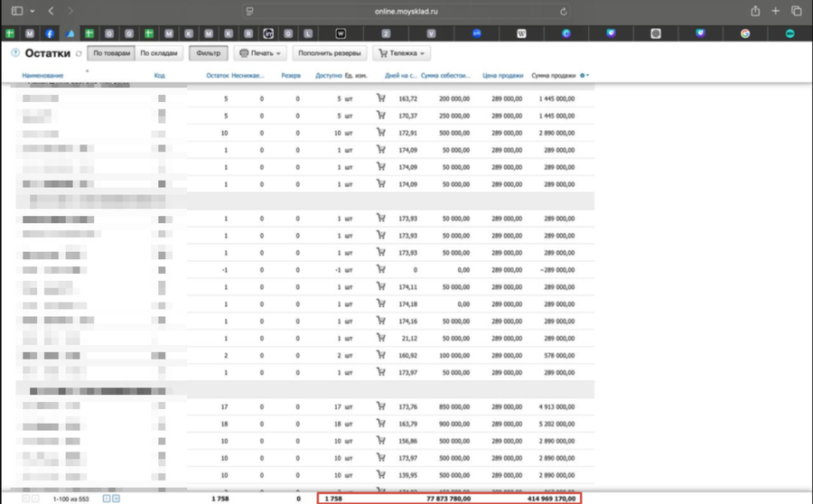
Task: Open column settings gear icon
Action: coord(583,76)
